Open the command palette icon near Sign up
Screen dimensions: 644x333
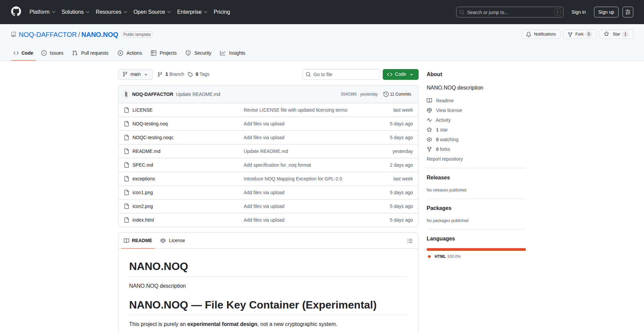[628, 12]
